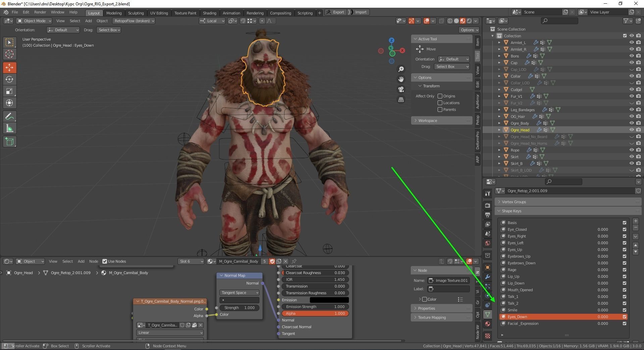This screenshot has width=644, height=350.
Task: Open the Add menu in the 3D viewport
Action: tap(88, 21)
